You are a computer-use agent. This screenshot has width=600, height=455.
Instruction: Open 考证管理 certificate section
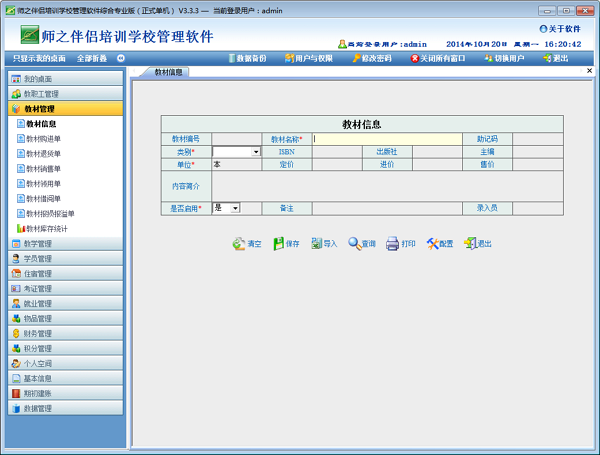(x=65, y=288)
